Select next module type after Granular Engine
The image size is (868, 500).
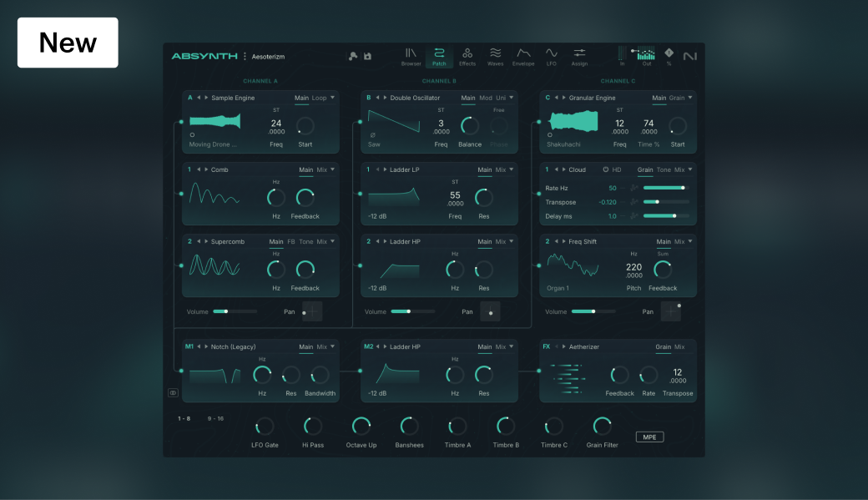click(564, 98)
